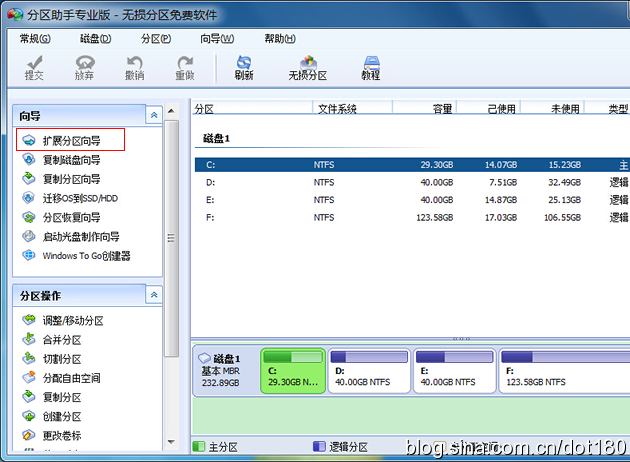
Task: Click the 更改卷标 icon
Action: [x=29, y=435]
